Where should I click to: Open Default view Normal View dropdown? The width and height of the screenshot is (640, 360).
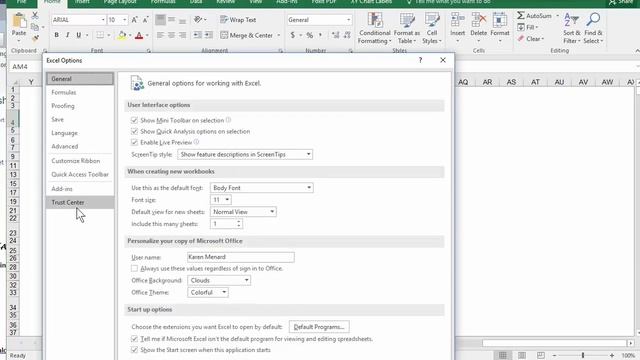pos(243,212)
